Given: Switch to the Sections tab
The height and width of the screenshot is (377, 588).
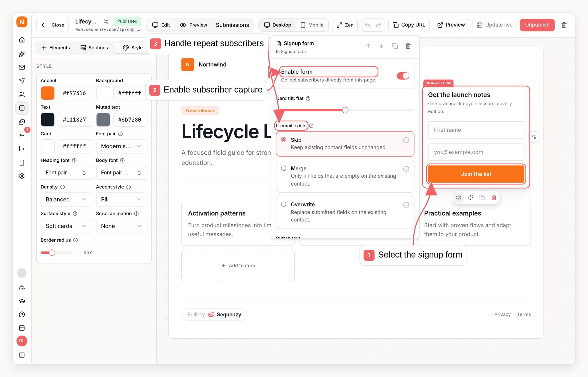Looking at the screenshot, I should [94, 48].
